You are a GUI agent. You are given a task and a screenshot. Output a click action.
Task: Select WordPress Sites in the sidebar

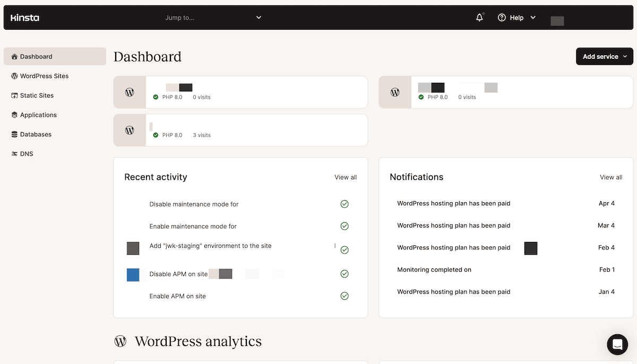(x=44, y=76)
